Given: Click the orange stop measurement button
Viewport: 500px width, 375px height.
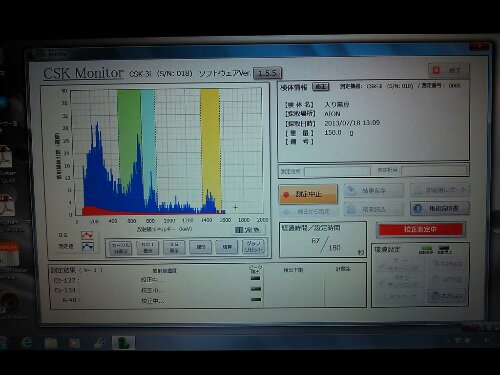Looking at the screenshot, I should [308, 194].
